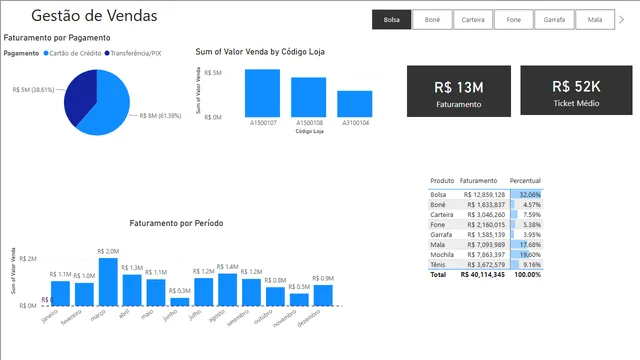This screenshot has height=360, width=640.
Task: Select the Carteira slicer button
Action: click(473, 20)
